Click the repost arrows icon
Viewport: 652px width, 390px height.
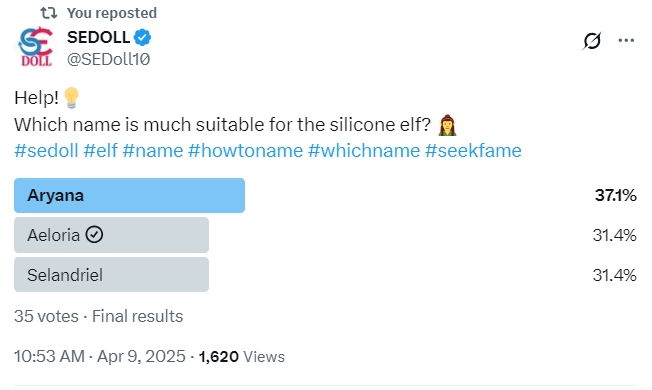[x=49, y=13]
